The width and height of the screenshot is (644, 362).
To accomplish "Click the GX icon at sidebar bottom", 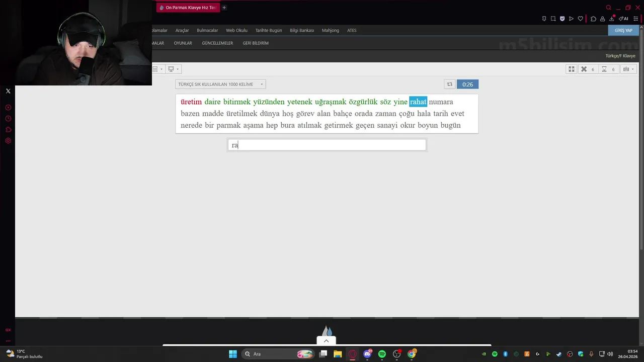I will [x=8, y=330].
